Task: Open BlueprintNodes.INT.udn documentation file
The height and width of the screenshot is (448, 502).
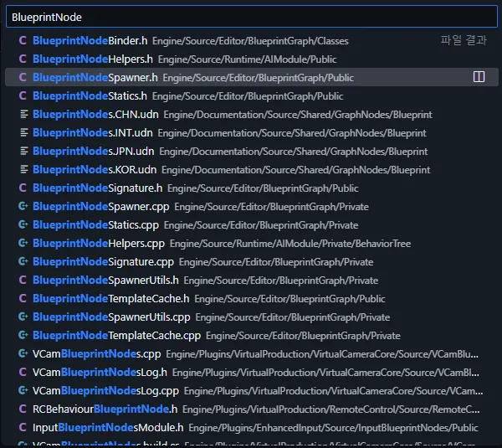Action: click(x=252, y=132)
